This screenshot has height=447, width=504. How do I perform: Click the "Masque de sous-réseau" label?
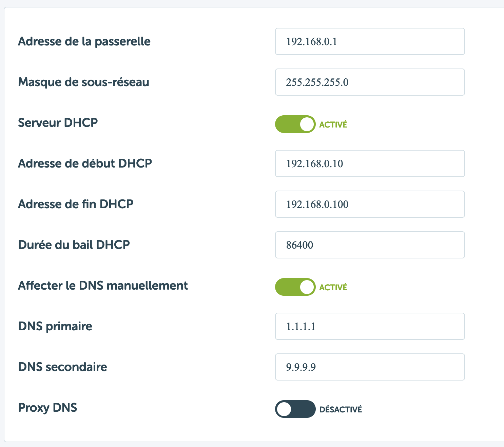point(83,82)
